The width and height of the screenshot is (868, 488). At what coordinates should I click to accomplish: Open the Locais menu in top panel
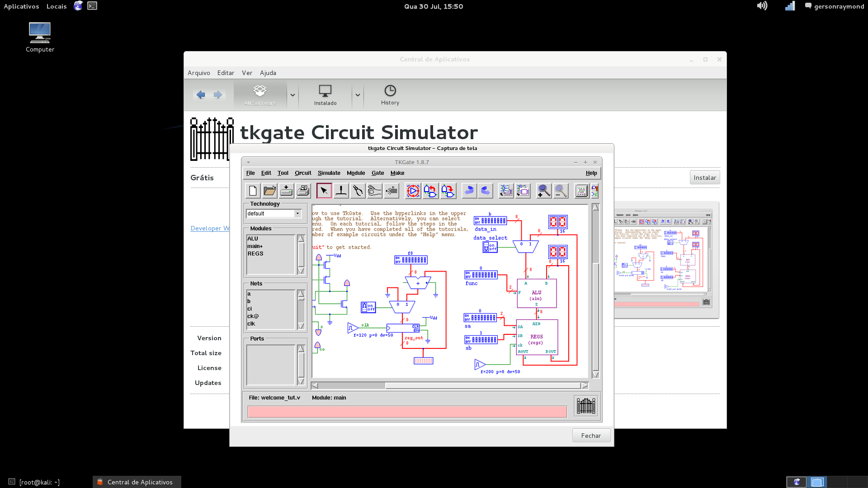[57, 6]
